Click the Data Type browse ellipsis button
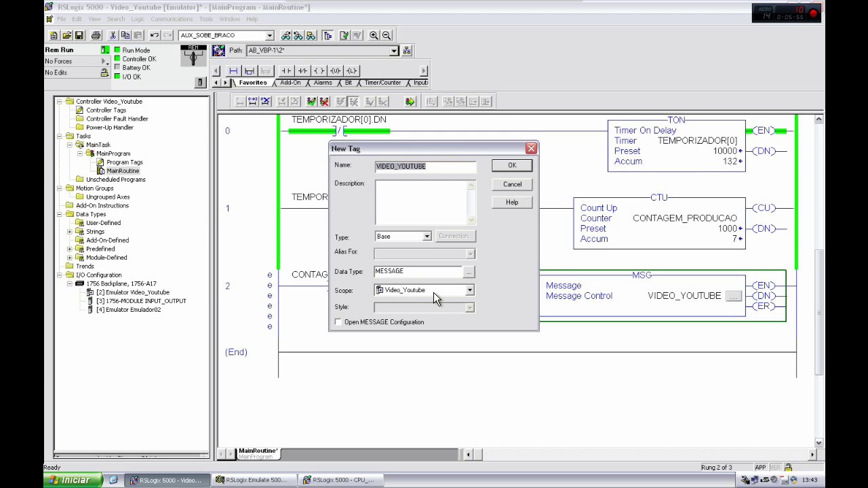868x488 pixels. coord(469,272)
